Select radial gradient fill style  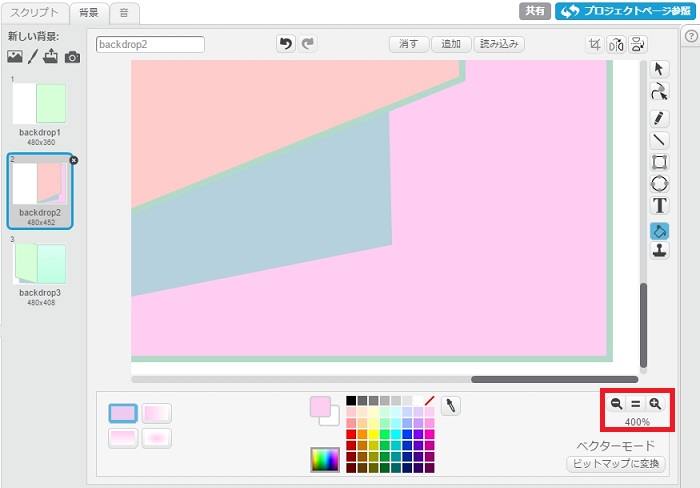point(157,438)
